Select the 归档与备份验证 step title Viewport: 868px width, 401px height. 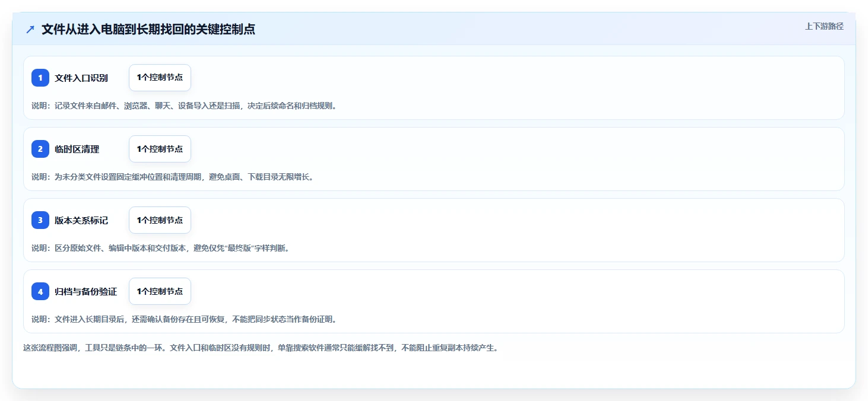point(86,291)
